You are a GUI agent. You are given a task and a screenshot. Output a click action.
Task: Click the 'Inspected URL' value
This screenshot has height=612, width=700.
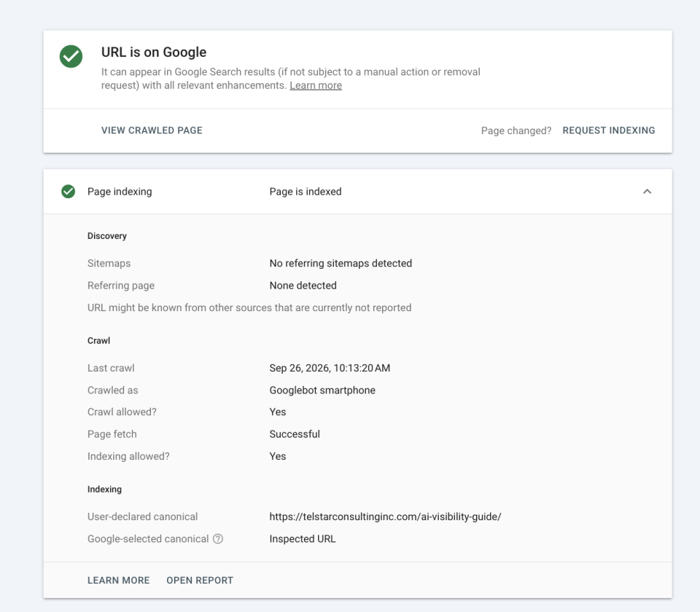303,539
